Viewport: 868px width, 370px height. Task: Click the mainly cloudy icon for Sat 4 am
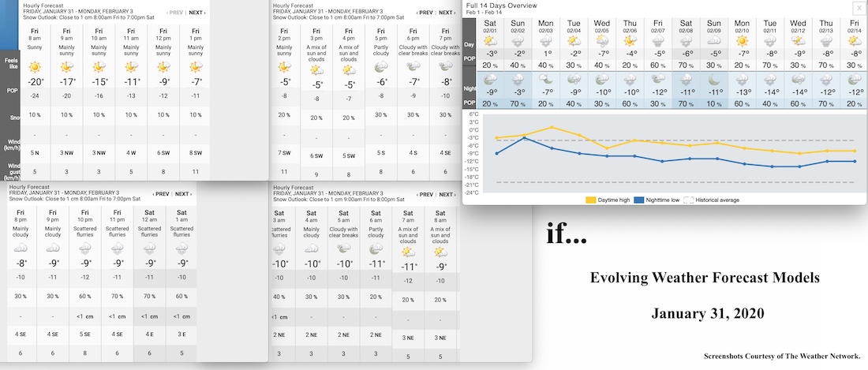[x=311, y=249]
